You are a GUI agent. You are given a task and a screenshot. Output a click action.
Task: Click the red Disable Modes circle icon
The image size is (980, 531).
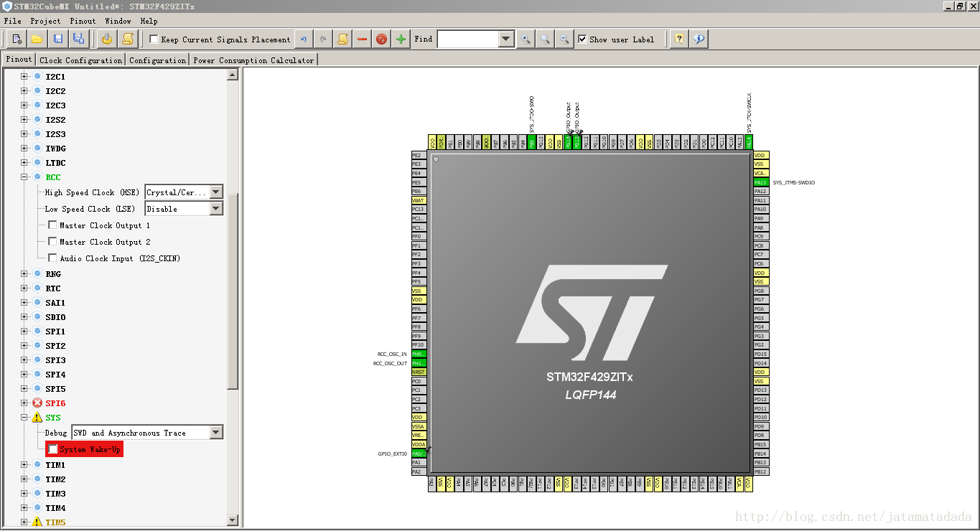point(382,39)
